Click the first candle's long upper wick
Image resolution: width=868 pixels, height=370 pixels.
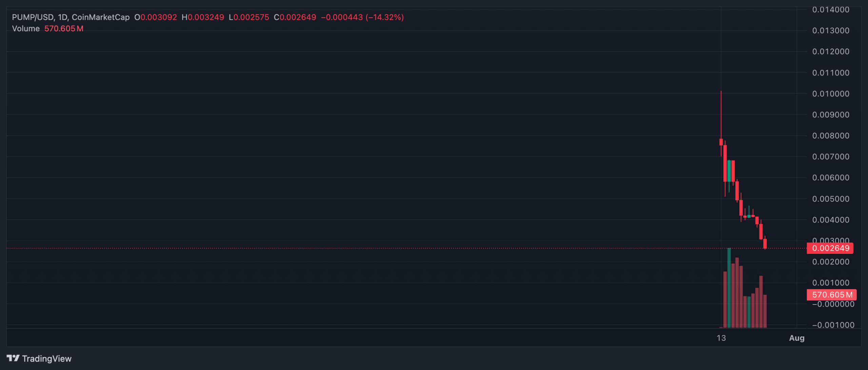tap(721, 115)
